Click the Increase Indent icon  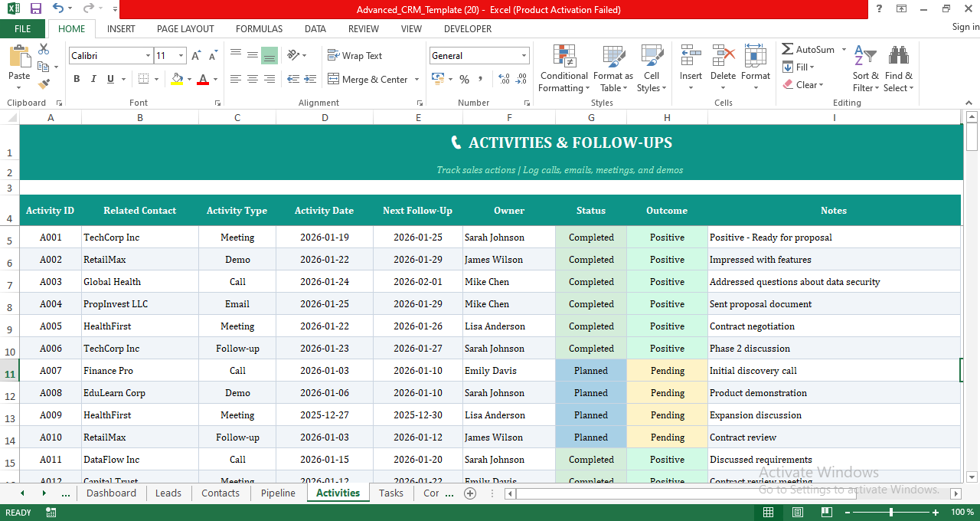(x=309, y=79)
